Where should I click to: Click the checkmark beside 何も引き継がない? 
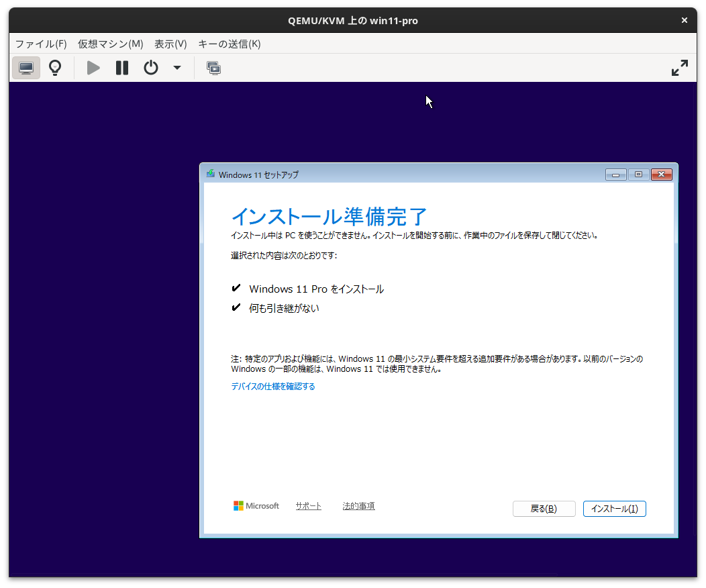coord(236,307)
